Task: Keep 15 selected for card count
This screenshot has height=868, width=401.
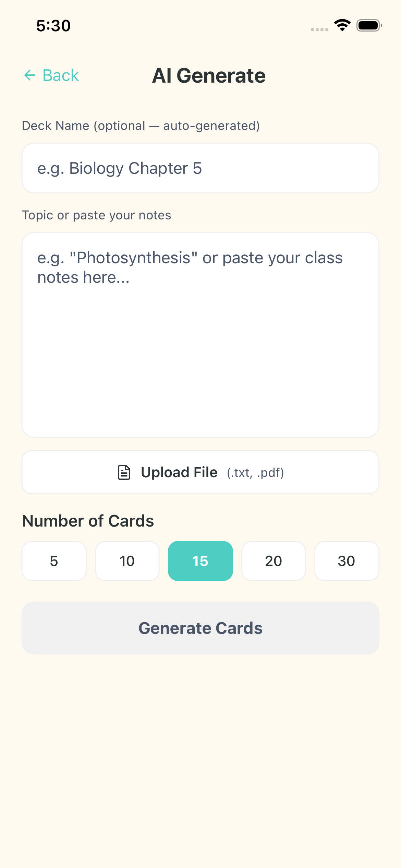Action: click(x=200, y=561)
